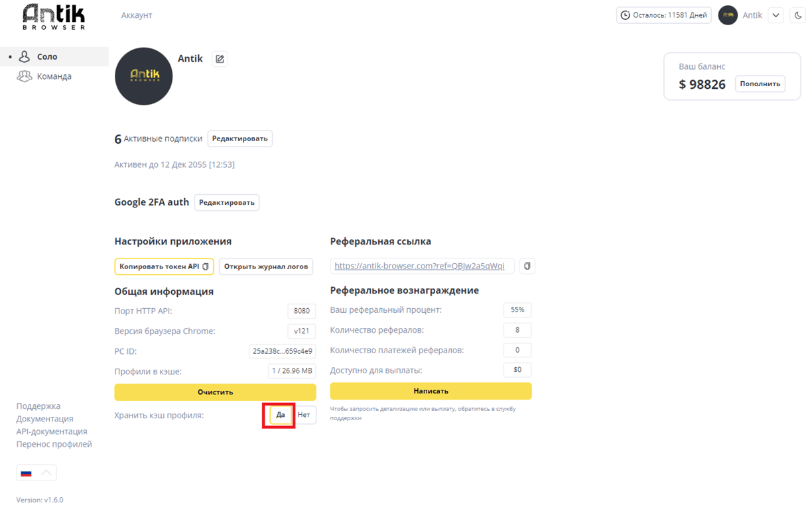This screenshot has height=509, width=812.
Task: Click the cache value 1 / 26.96 MB
Action: 292,371
